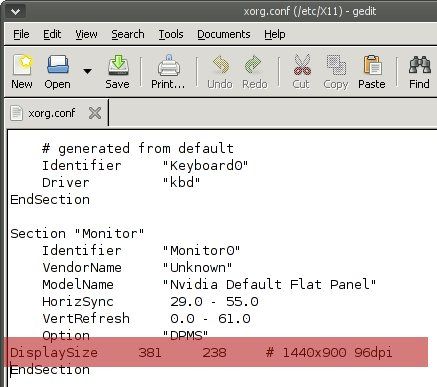437x387 pixels.
Task: Save the xorg.conf file
Action: pos(117,72)
